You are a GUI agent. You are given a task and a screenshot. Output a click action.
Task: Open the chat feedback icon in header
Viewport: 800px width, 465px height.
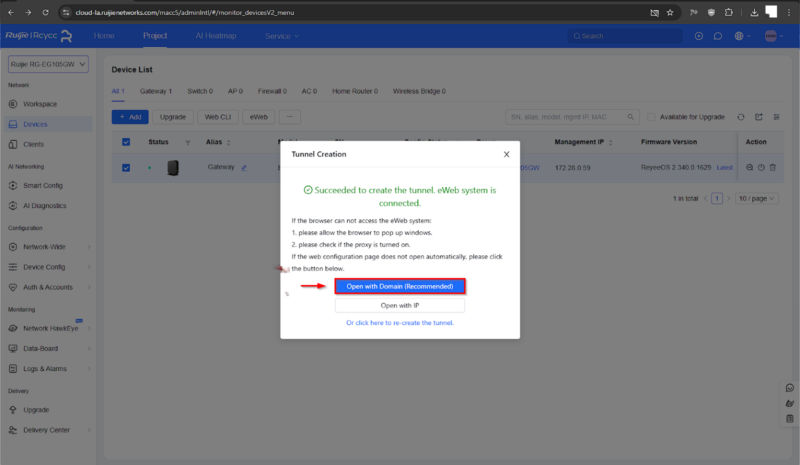tap(718, 36)
